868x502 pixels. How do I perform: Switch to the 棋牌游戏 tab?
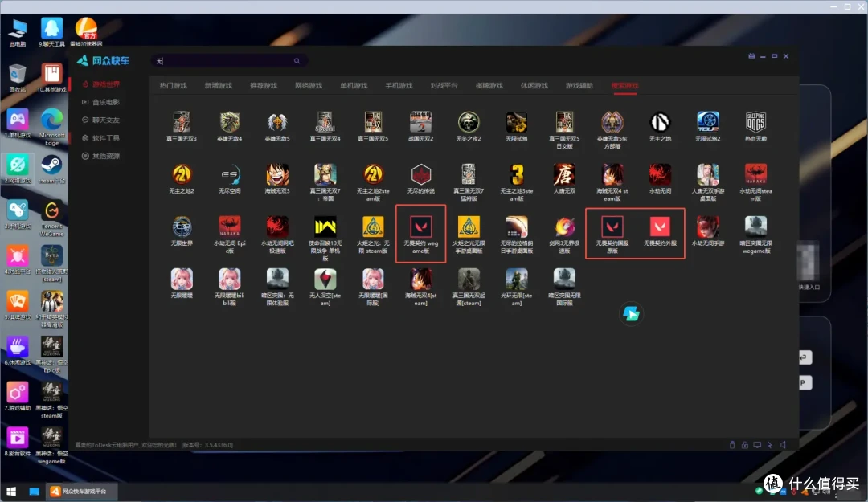click(x=489, y=86)
